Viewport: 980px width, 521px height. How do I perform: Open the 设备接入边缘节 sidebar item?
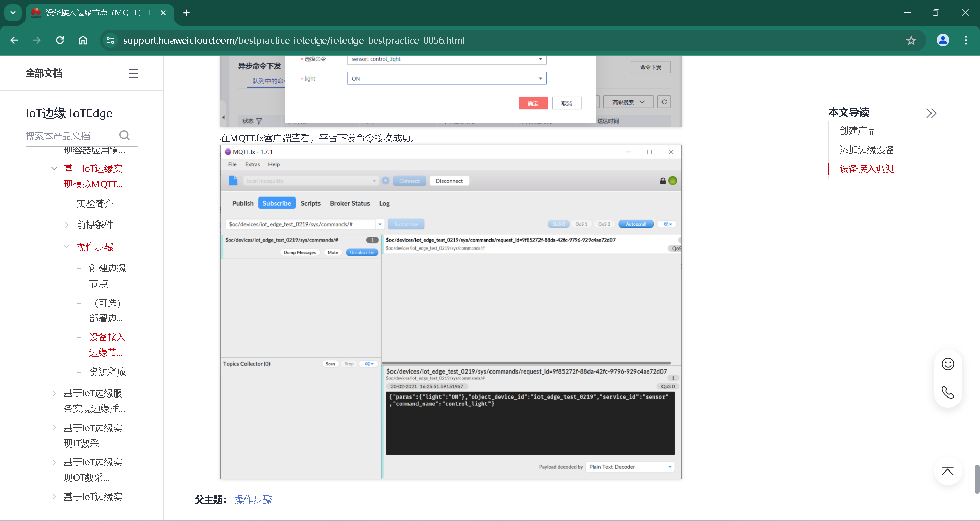tap(107, 345)
